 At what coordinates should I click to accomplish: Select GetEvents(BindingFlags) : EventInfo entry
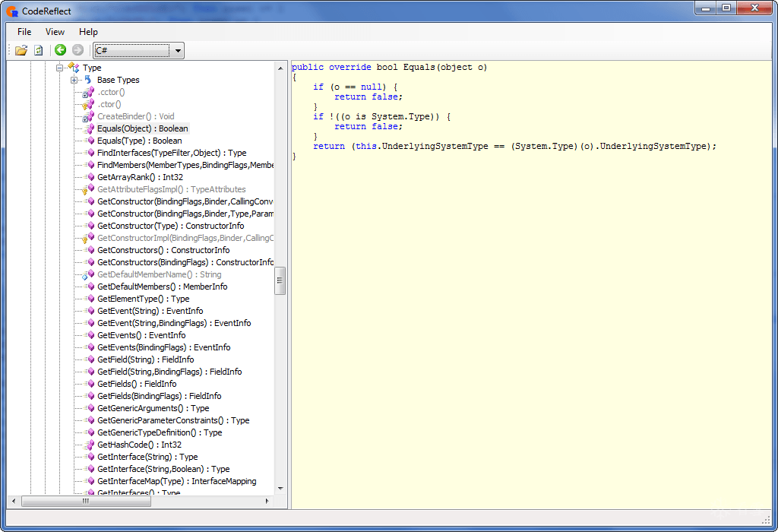[164, 347]
